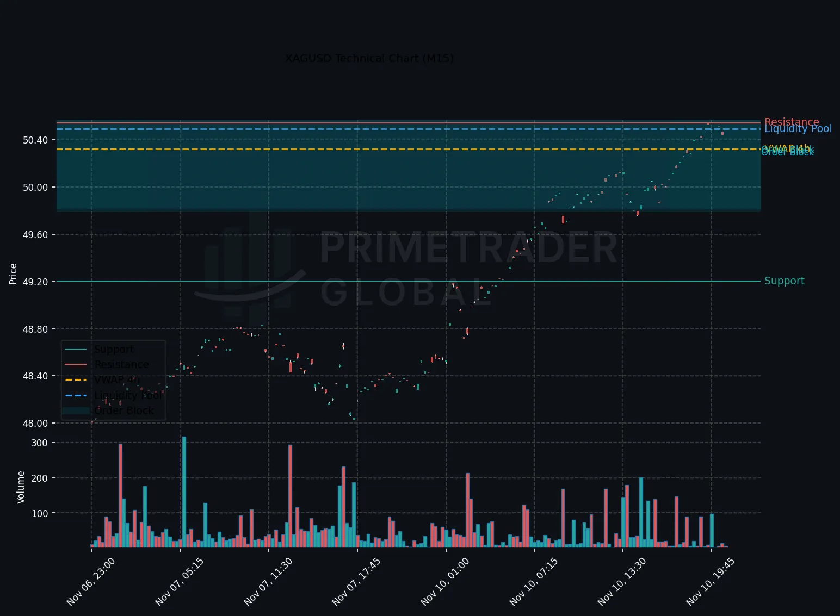Select the Nov 10, 01:00 time label
Viewport: 840px width, 616px height.
[444, 581]
